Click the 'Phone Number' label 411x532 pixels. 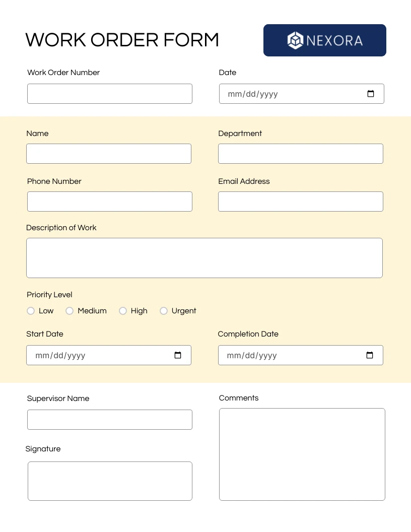[x=54, y=181]
